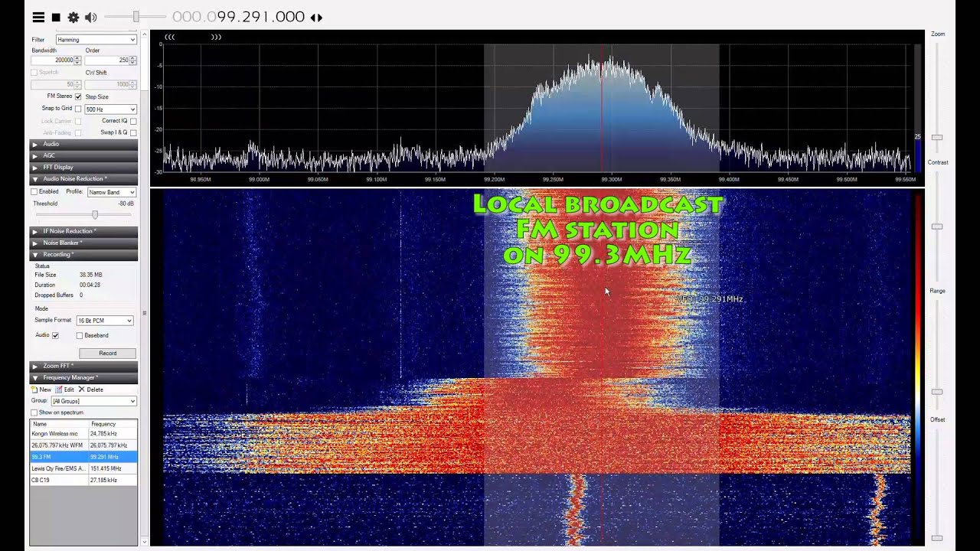980x551 pixels.
Task: Expand the Audio panel
Action: [83, 144]
